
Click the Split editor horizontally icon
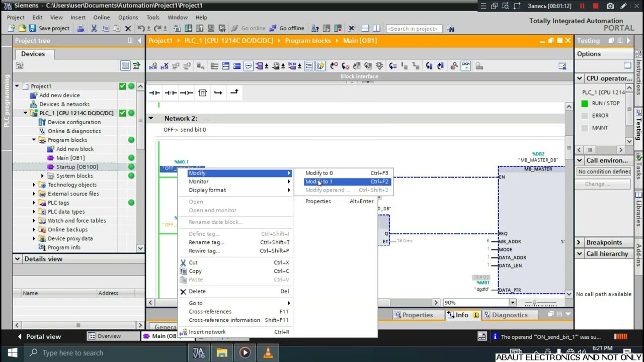[x=365, y=29]
